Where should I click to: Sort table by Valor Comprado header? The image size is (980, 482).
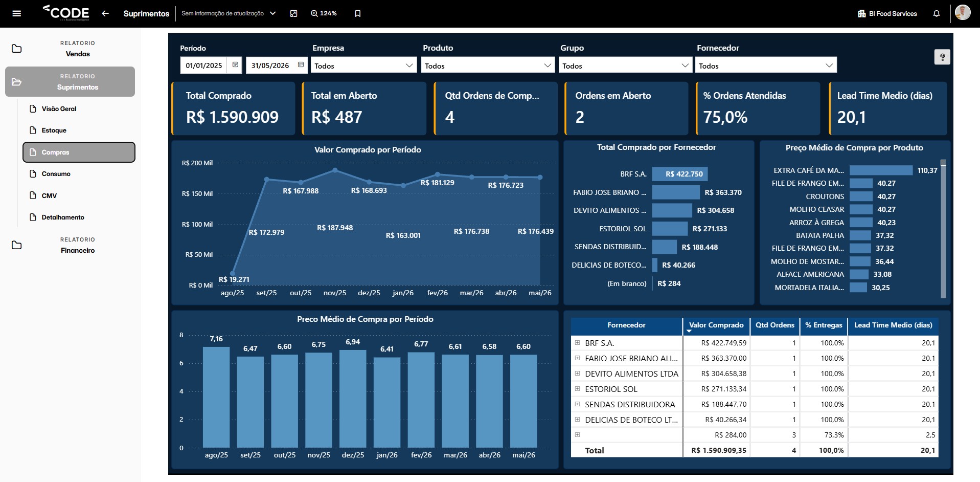(716, 325)
